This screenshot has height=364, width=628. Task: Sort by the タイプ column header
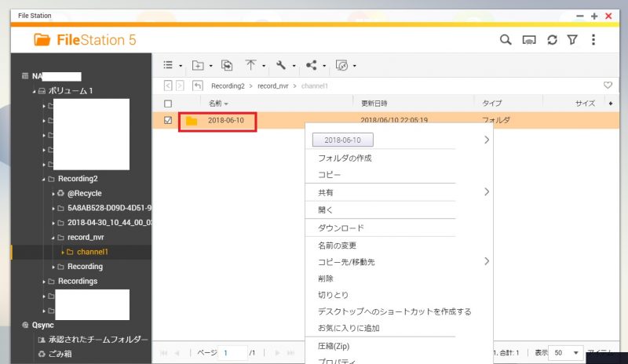492,104
